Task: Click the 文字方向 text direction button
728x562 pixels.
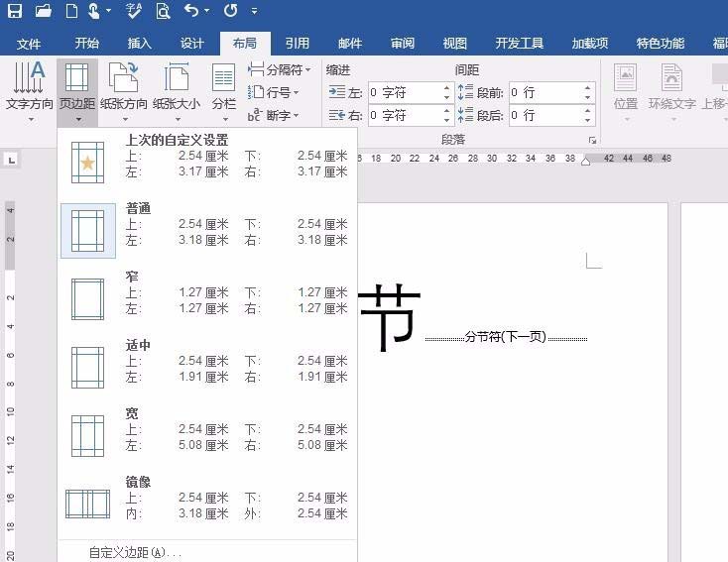Action: click(29, 91)
